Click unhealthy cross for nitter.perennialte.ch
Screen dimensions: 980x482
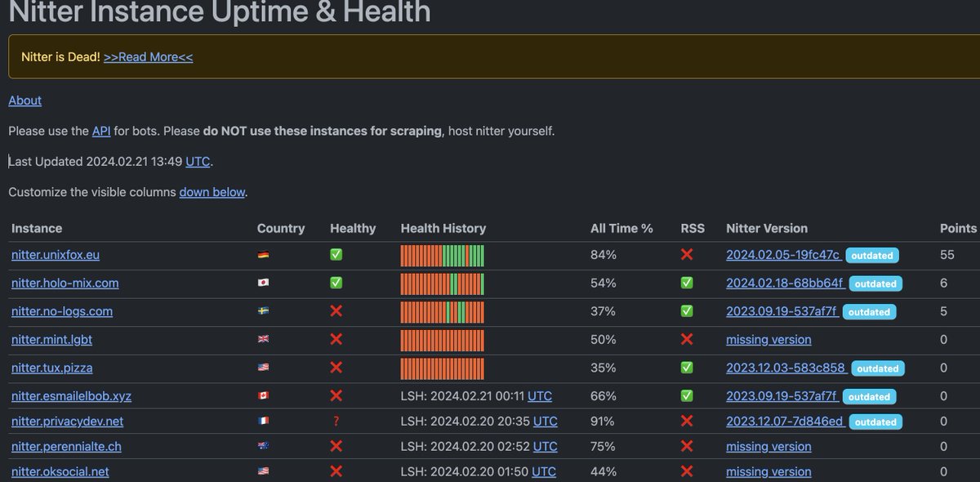336,446
